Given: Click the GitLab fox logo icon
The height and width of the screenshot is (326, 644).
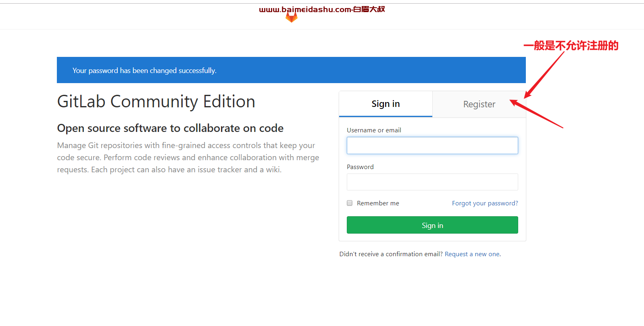Looking at the screenshot, I should (291, 17).
